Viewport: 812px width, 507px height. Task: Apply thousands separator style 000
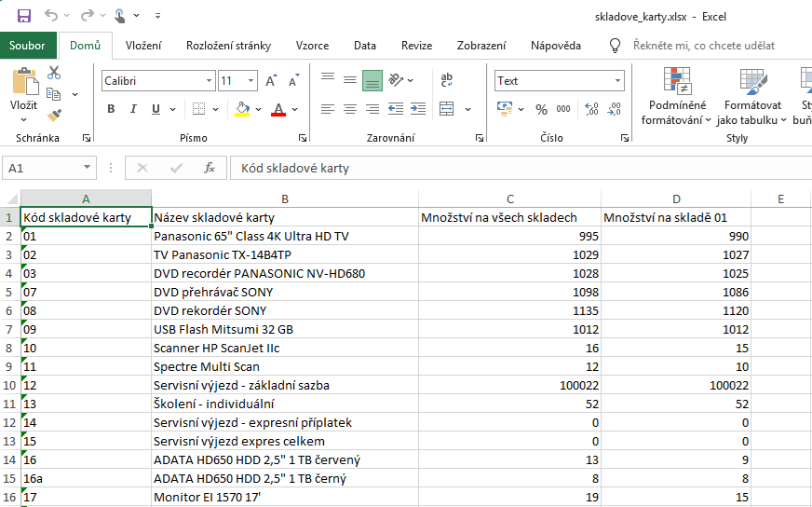click(563, 109)
